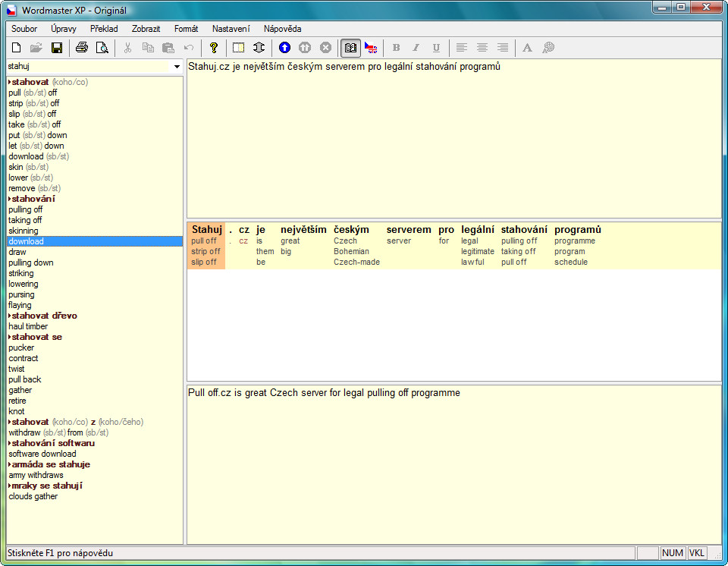Click the word 'serverem' in word-by-word panel
The width and height of the screenshot is (728, 566).
[x=409, y=230]
